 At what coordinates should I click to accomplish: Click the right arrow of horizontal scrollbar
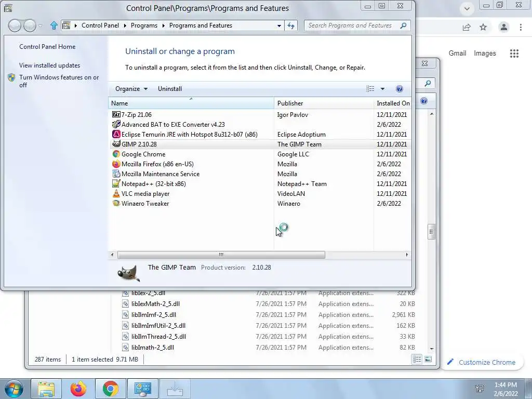(407, 255)
